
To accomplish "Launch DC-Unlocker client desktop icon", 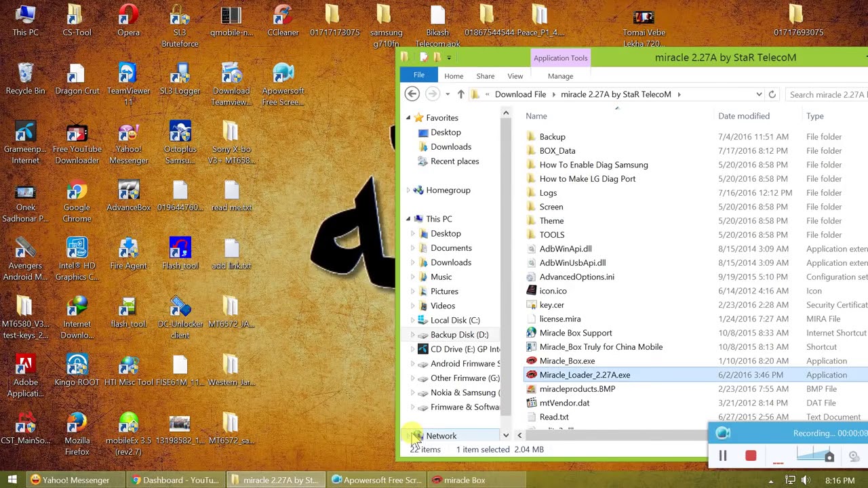I will pyautogui.click(x=180, y=317).
